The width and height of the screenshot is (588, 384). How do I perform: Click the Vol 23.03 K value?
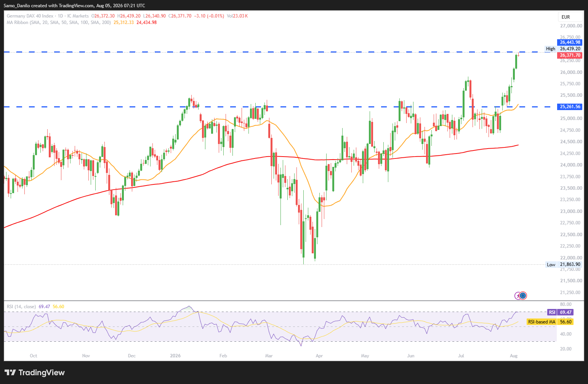(237, 16)
